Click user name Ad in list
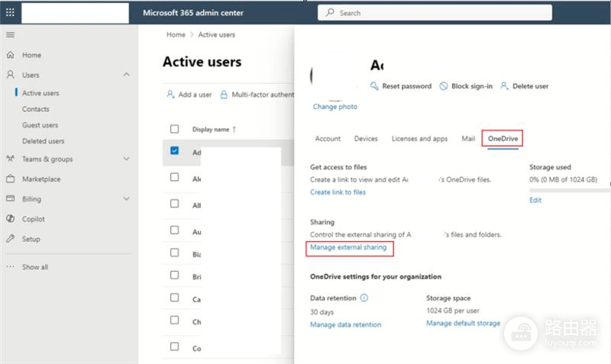611x364 pixels. coord(196,153)
